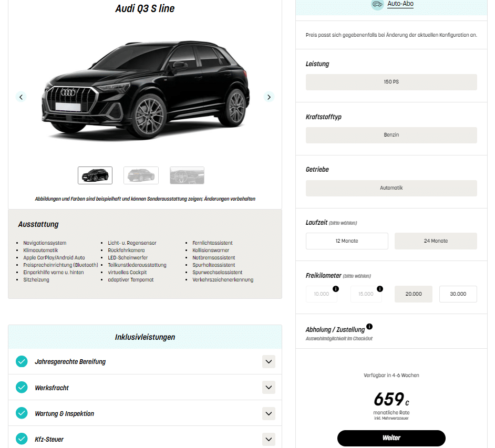Image resolution: width=495 pixels, height=448 pixels.
Task: Click the checkmark icon for Kfz-Steuer
Action: (x=22, y=439)
